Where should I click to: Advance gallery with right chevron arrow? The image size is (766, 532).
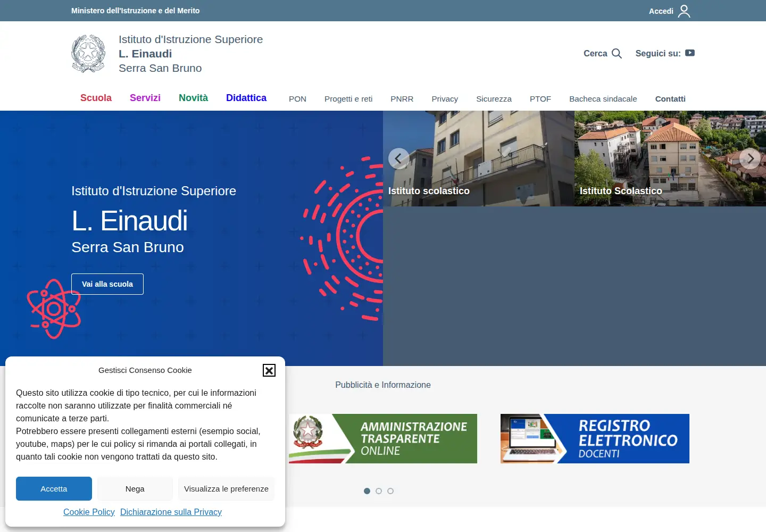750,159
